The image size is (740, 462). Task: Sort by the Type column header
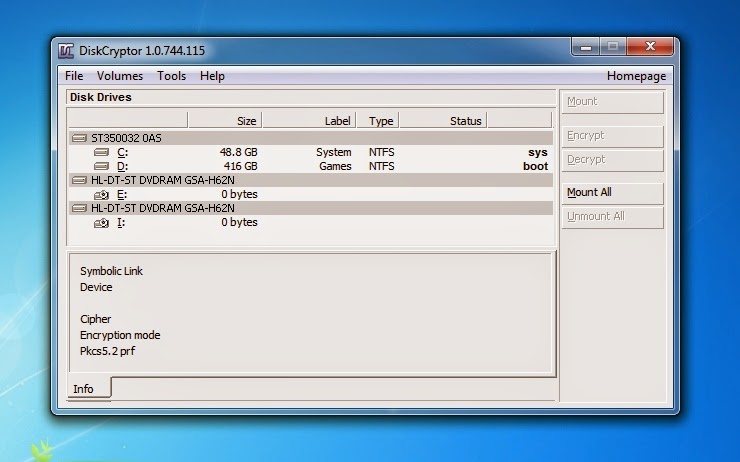[x=378, y=121]
